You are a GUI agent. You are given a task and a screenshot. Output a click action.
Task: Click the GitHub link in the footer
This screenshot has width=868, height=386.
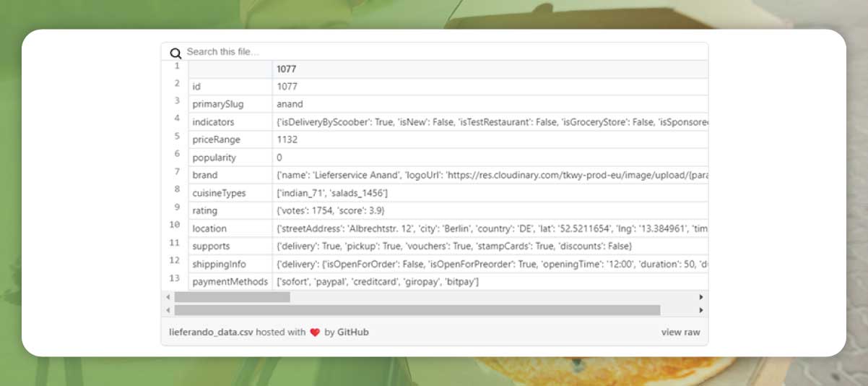point(353,333)
